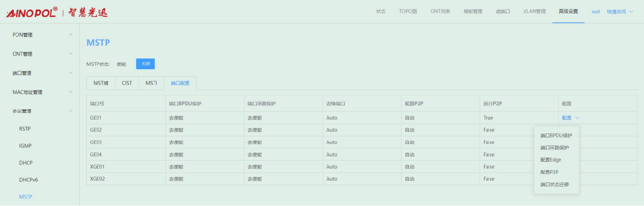Switch to the MSTI tab
This screenshot has height=206, width=644.
[x=151, y=83]
